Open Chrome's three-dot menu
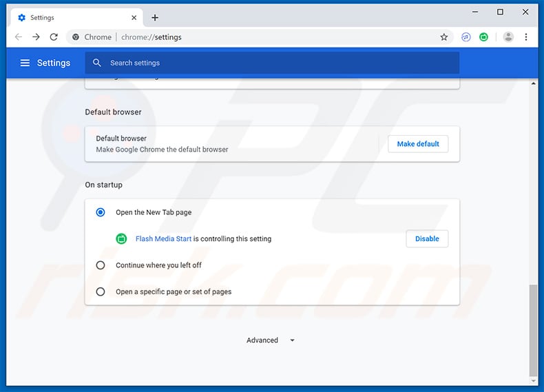Screen dimensions: 544x392 click(526, 37)
